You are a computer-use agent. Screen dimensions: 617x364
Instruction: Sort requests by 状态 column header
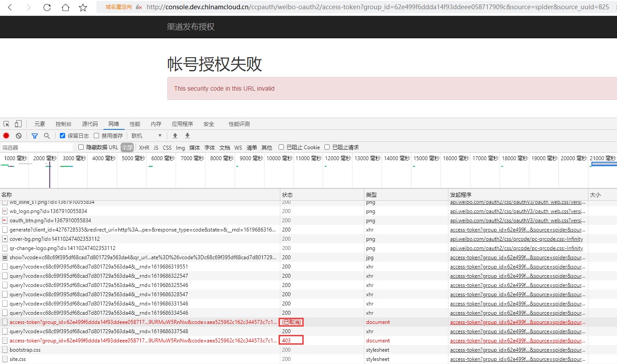[x=287, y=195]
